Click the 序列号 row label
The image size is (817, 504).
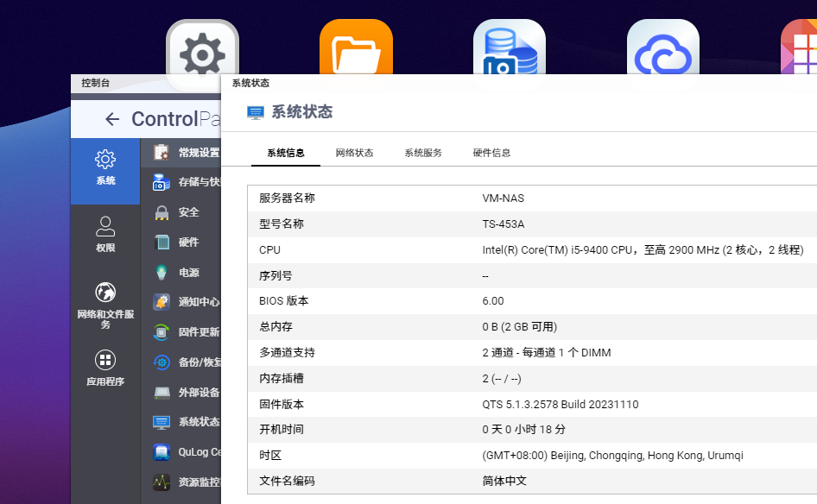tap(275, 275)
